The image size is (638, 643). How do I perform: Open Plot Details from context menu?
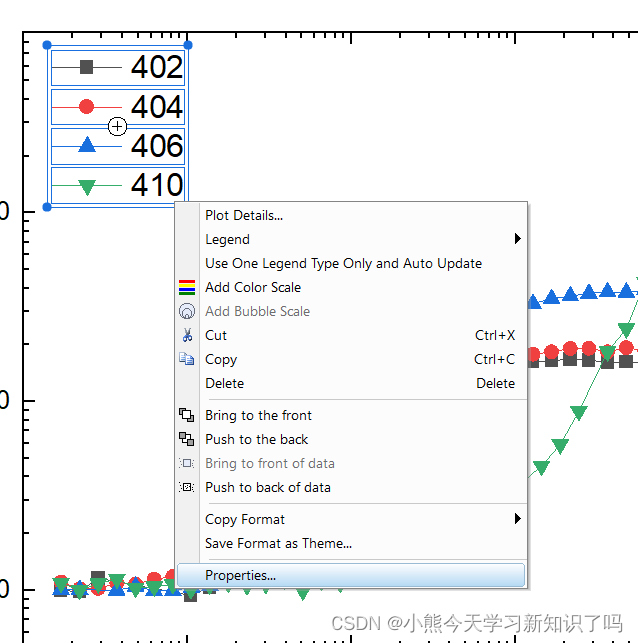tap(351, 215)
